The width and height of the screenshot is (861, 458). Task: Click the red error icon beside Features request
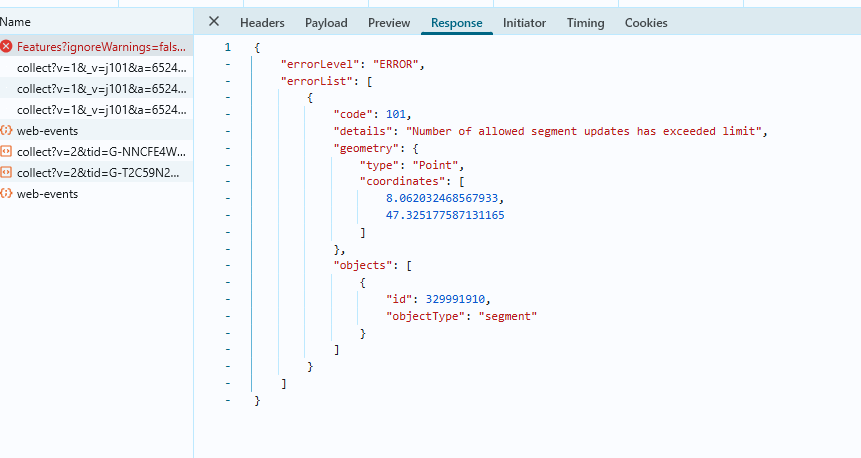coord(7,47)
